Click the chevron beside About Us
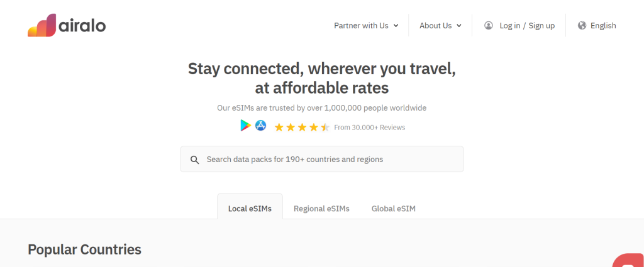Viewport: 644px width, 267px height. tap(459, 26)
